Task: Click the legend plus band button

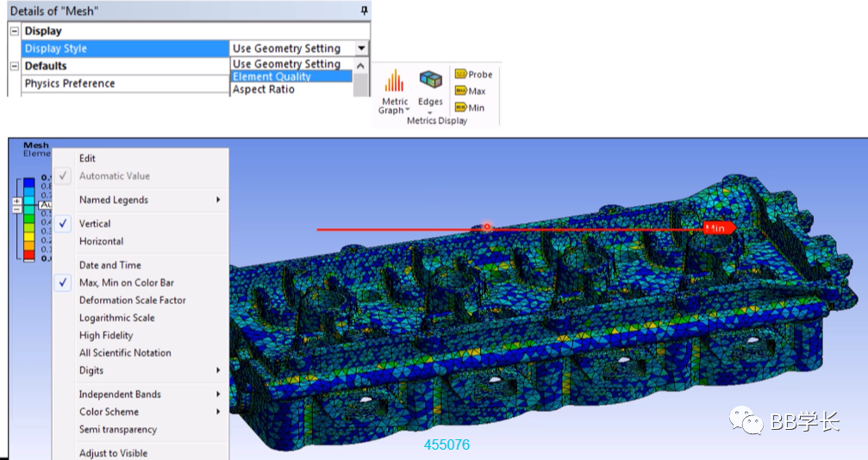Action: coord(16,201)
